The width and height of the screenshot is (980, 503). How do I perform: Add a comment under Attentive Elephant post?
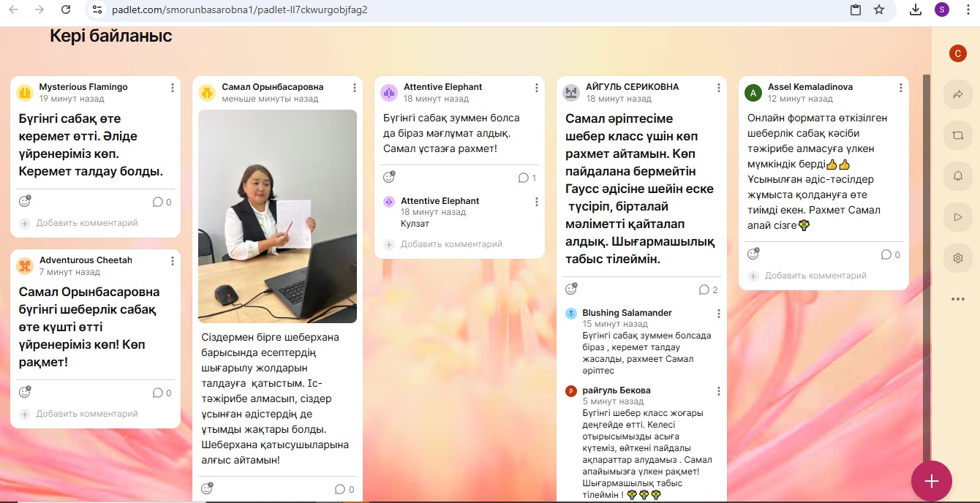click(x=451, y=244)
